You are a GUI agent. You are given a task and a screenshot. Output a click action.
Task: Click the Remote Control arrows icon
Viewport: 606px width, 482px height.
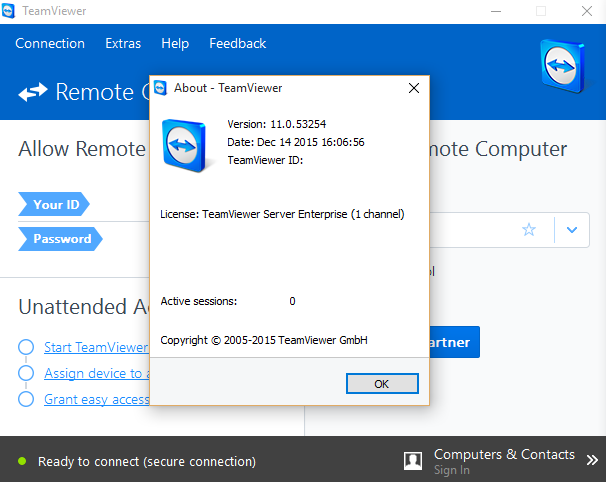coord(32,92)
